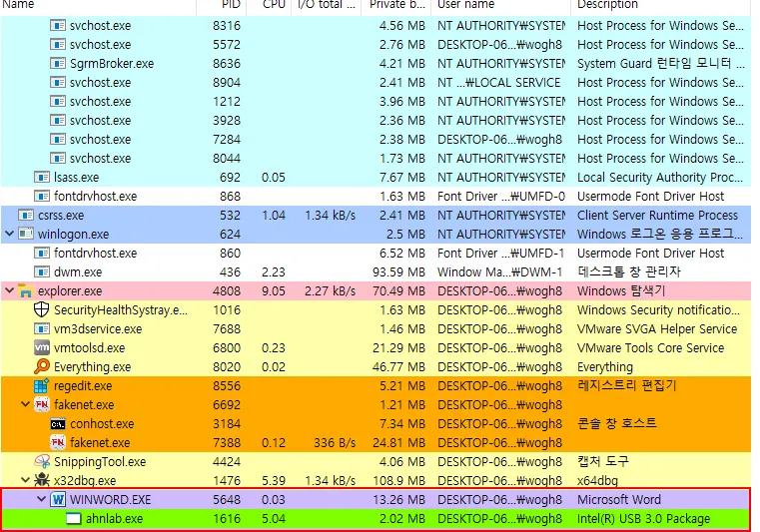Click the svchost.exe icon with PID 8316
The image size is (760, 532).
point(58,25)
